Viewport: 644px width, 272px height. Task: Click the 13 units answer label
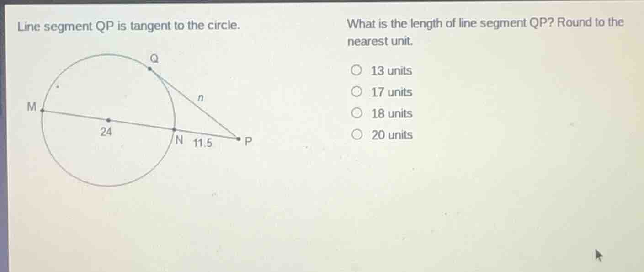coord(391,70)
